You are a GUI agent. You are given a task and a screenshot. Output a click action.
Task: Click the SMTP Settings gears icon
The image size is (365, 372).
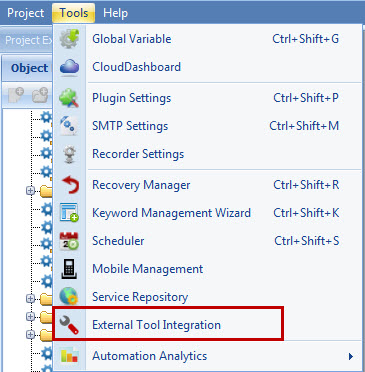pos(69,126)
